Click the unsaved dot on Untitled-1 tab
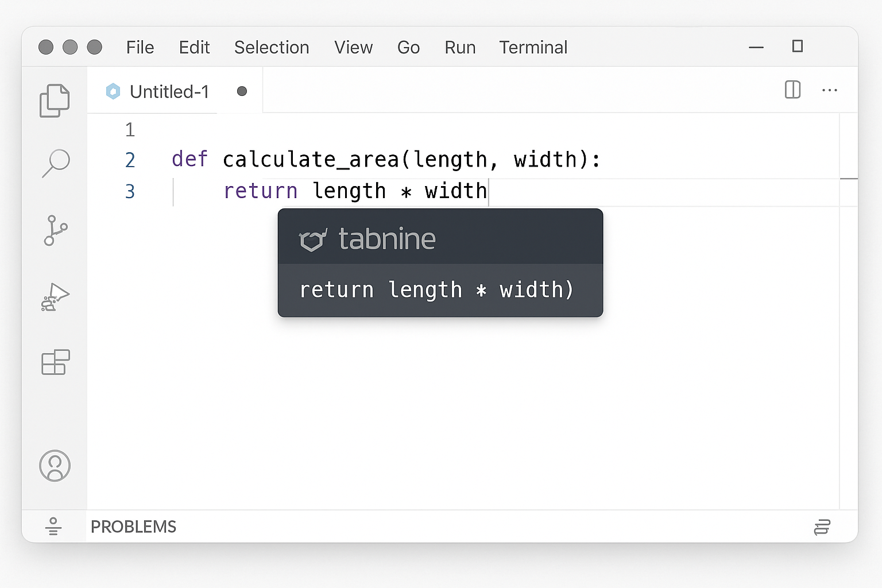This screenshot has width=882, height=588. pos(242,91)
